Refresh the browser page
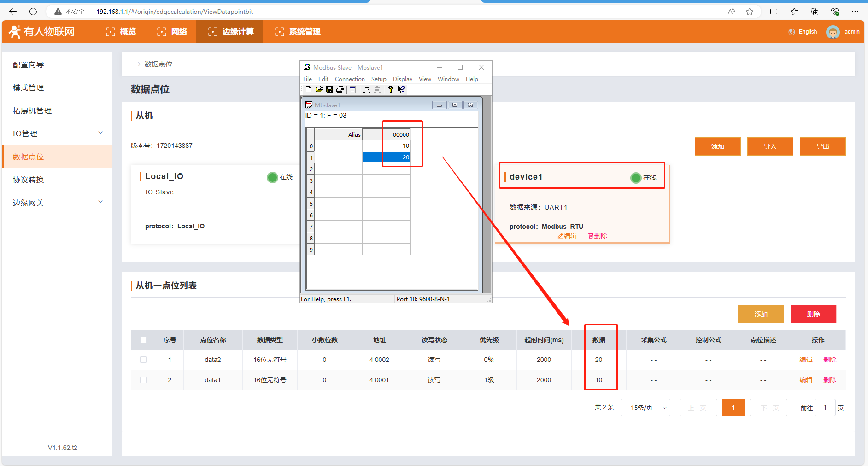The width and height of the screenshot is (868, 466). (33, 12)
